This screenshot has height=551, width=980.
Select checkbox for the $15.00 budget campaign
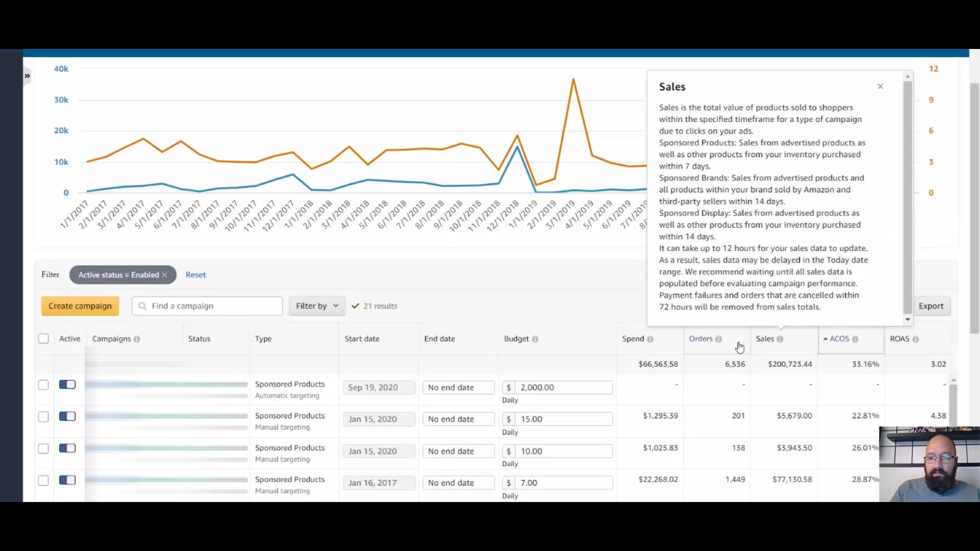[43, 417]
